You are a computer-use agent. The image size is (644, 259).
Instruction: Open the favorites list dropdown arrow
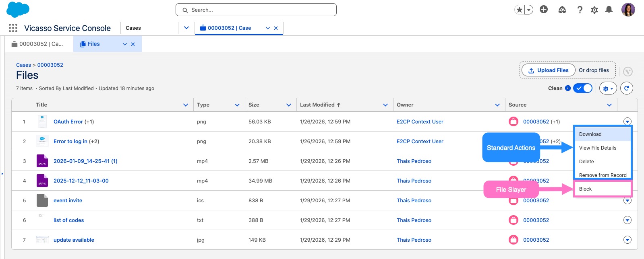click(529, 10)
